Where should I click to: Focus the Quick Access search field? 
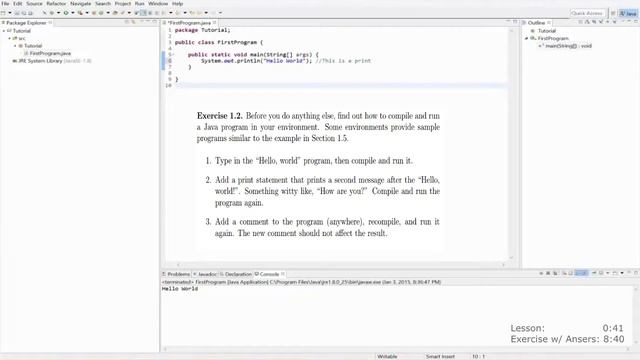(x=587, y=13)
